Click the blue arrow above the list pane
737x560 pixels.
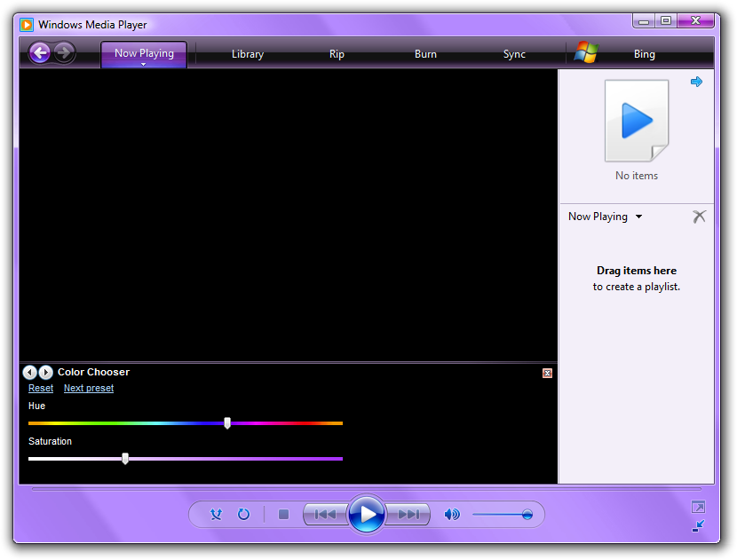[696, 82]
